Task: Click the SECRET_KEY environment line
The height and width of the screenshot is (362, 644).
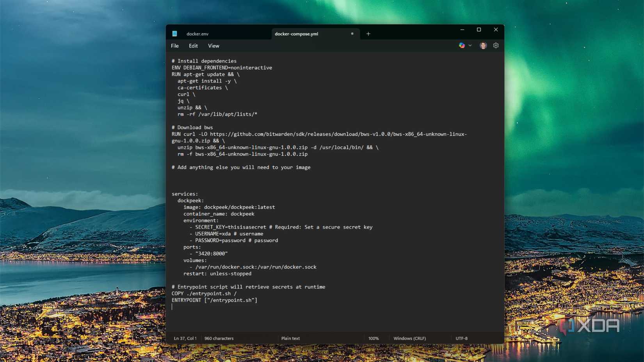Action: tap(280, 227)
